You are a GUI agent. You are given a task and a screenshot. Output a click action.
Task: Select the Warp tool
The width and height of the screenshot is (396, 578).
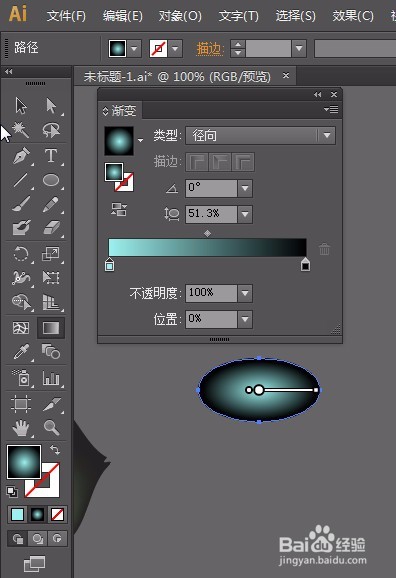click(21, 278)
